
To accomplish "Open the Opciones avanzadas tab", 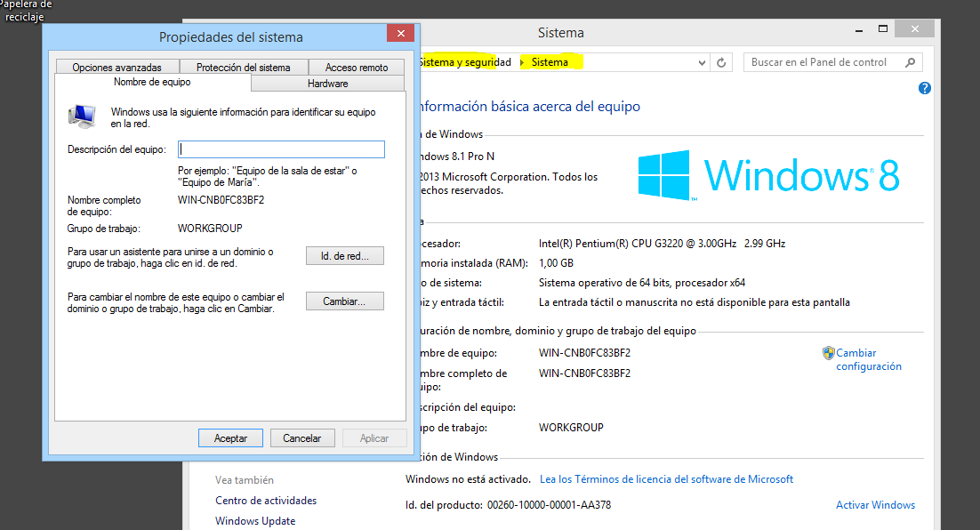I will [116, 67].
